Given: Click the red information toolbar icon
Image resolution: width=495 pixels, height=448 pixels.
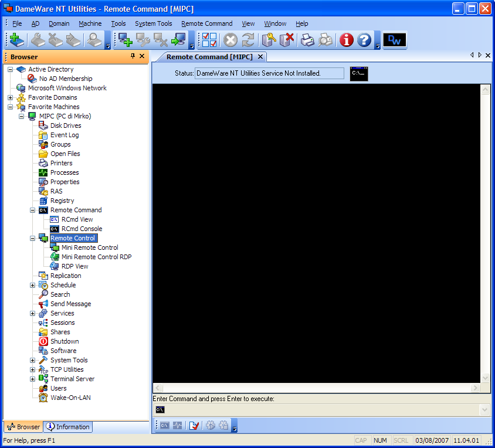Looking at the screenshot, I should point(346,40).
